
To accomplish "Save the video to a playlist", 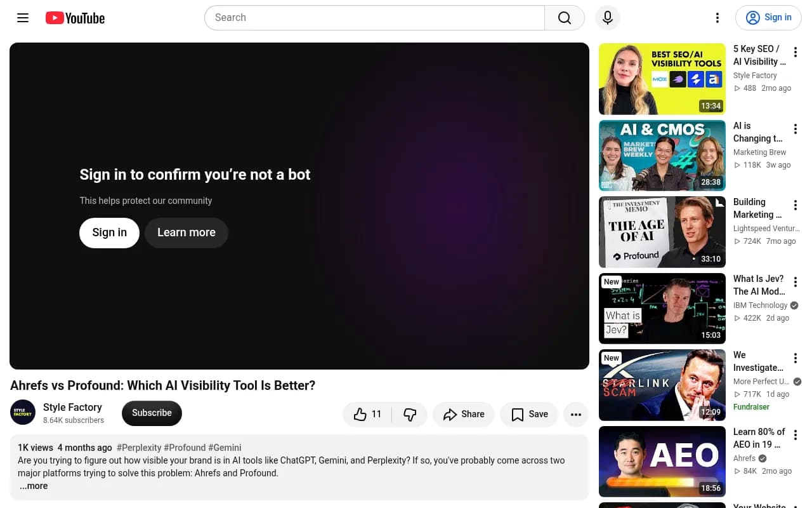I will (x=529, y=414).
